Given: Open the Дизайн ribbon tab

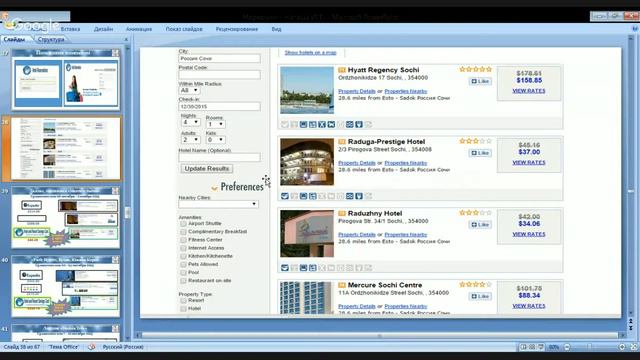Looking at the screenshot, I should (103, 29).
